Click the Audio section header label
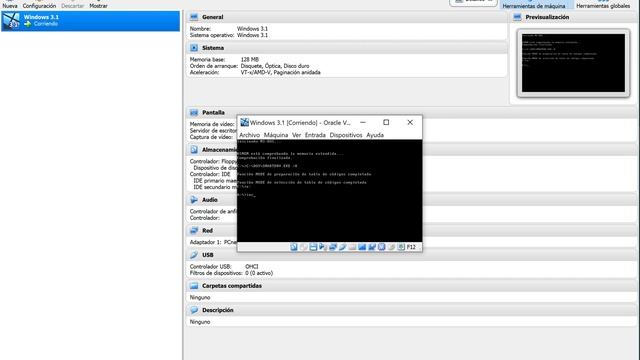This screenshot has height=360, width=640. click(x=210, y=200)
